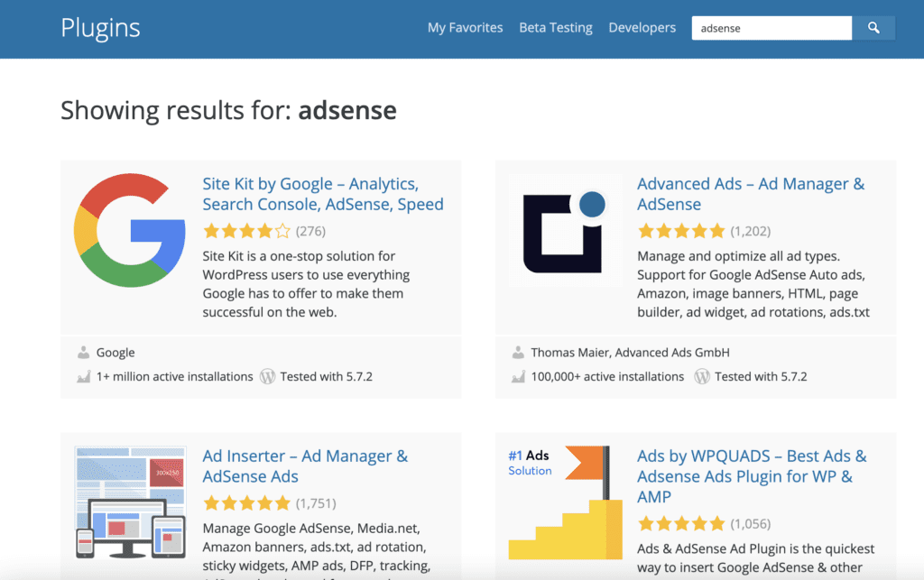
Task: Open the Ad Inserter plugin thumbnail
Action: (130, 502)
